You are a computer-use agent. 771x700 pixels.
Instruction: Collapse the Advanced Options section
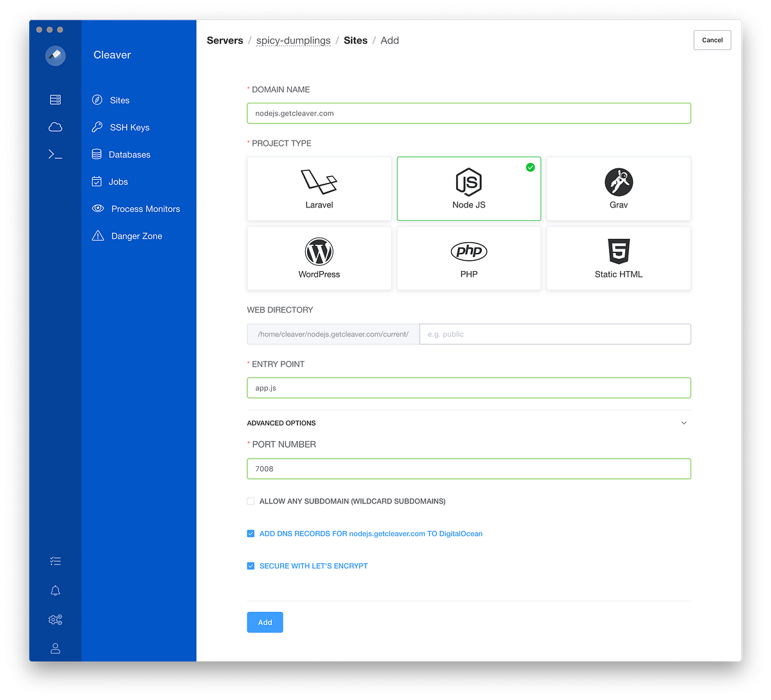684,423
